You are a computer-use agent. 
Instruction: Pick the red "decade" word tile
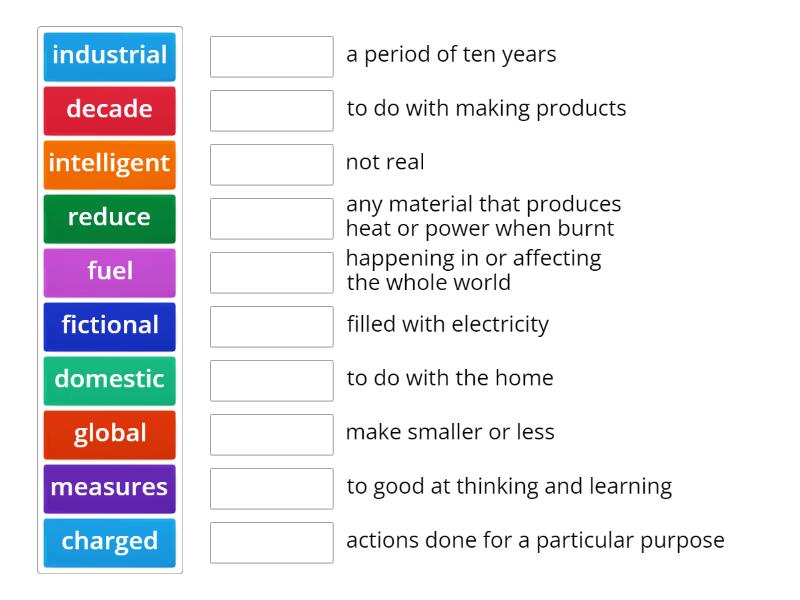[x=110, y=110]
